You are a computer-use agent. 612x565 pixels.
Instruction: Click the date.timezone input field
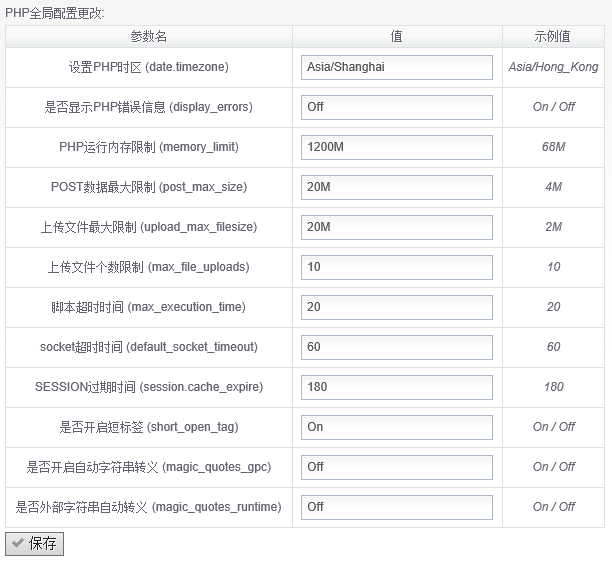click(x=396, y=67)
